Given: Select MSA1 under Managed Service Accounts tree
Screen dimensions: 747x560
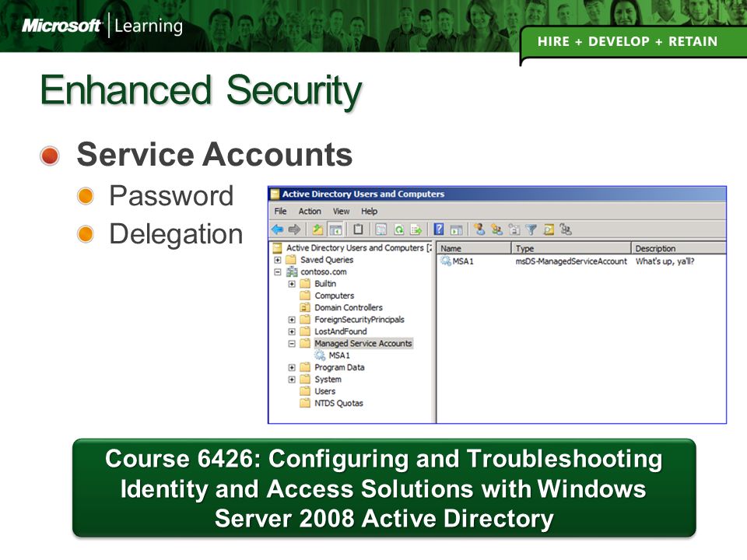Looking at the screenshot, I should pyautogui.click(x=339, y=355).
